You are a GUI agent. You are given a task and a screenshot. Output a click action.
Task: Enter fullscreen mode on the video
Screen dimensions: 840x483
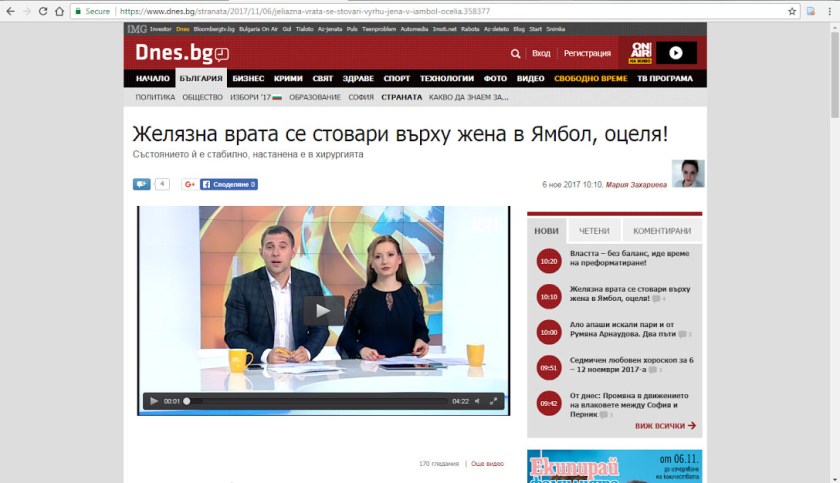[x=494, y=401]
